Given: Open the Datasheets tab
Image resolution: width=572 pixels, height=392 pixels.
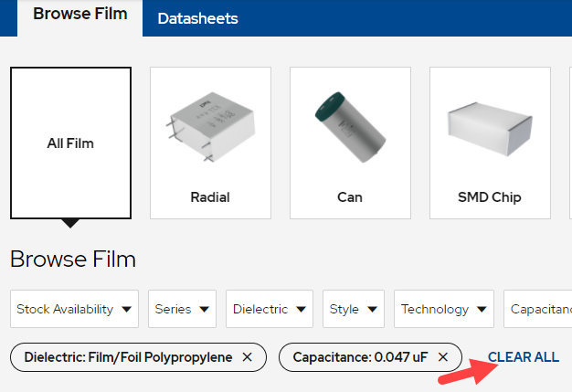Looking at the screenshot, I should tap(197, 18).
